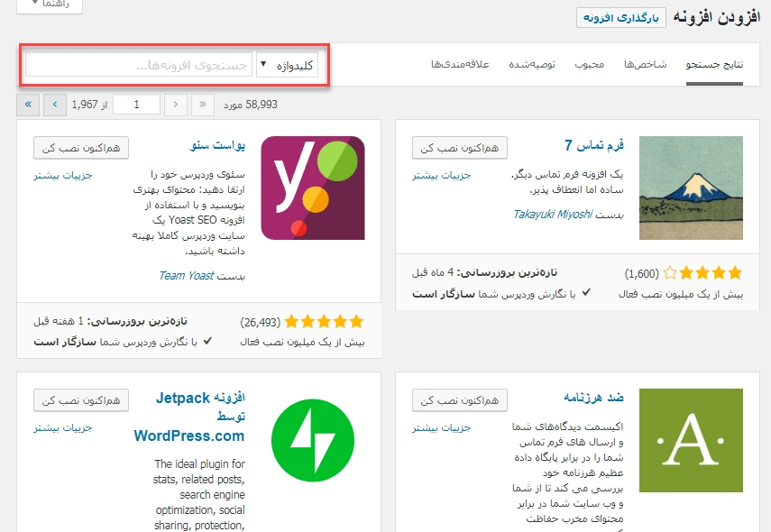771x532 pixels.
Task: Switch to the علاقه‌مندی‌ها tab
Action: 460,64
